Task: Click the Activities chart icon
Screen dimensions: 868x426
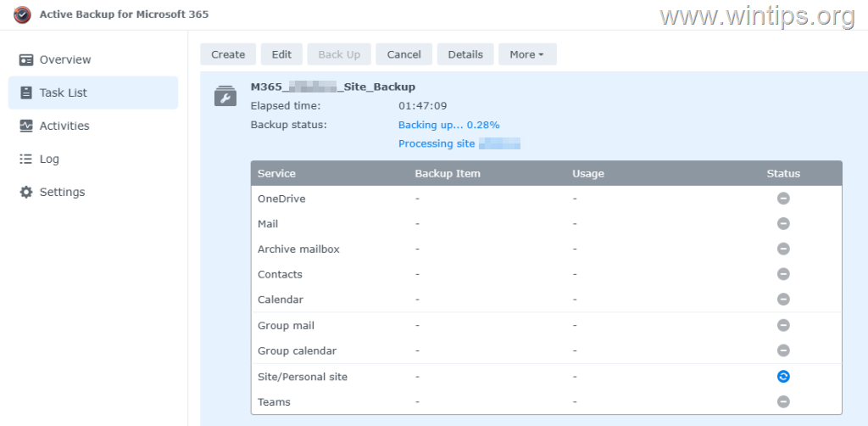Action: point(25,126)
